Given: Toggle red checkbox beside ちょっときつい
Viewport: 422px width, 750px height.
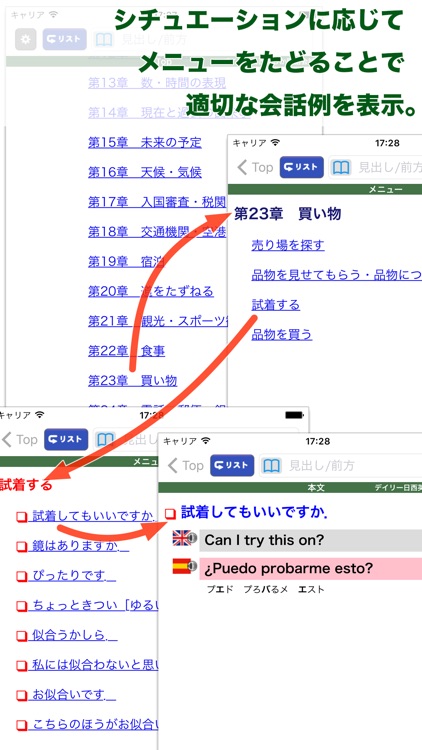Looking at the screenshot, I should tap(22, 607).
